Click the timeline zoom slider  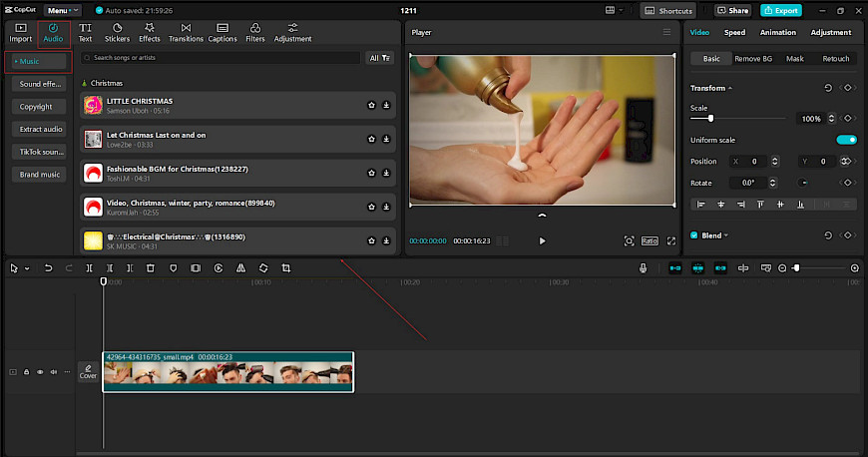[x=818, y=268]
